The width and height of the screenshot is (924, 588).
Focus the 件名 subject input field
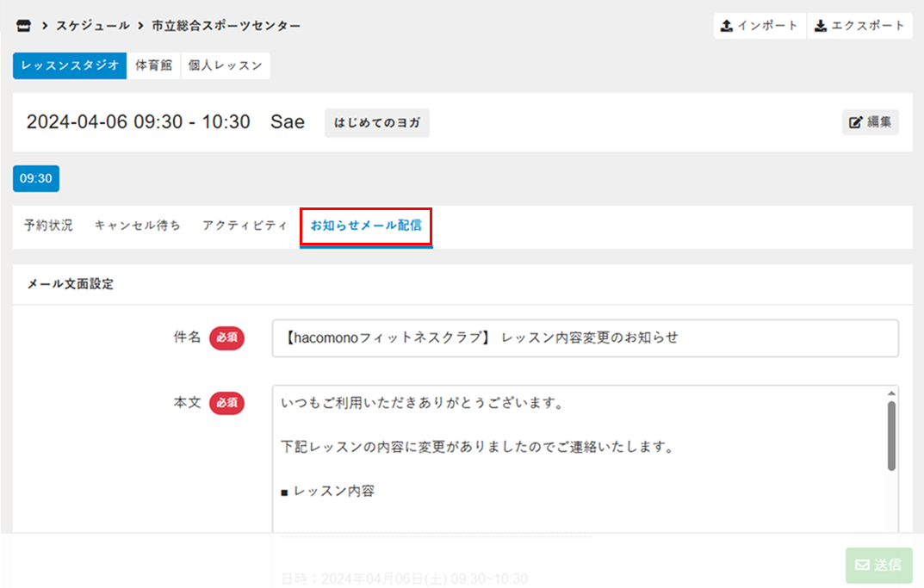[x=585, y=338]
